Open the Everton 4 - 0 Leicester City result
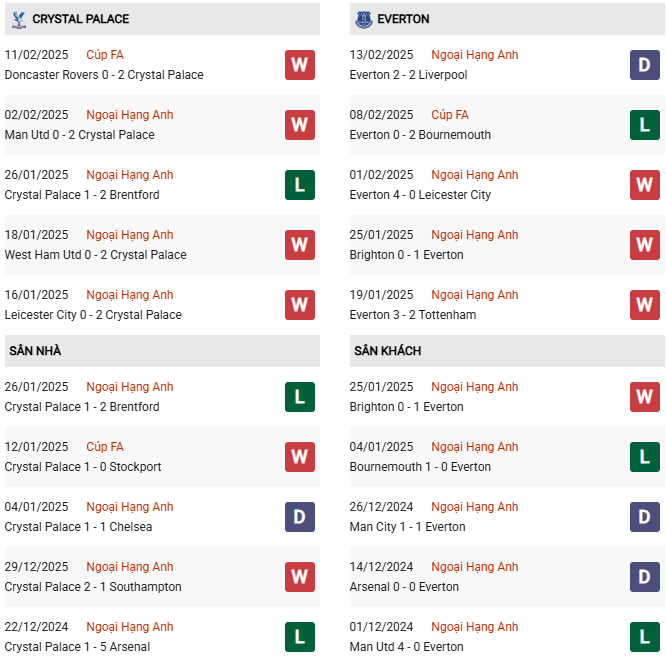This screenshot has width=666, height=659. 420,195
